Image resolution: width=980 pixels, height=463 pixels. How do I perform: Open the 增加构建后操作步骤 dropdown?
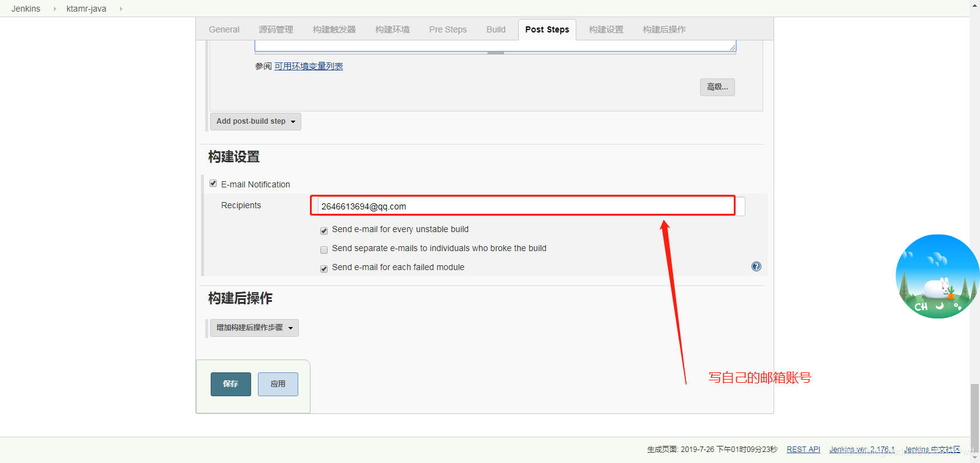254,328
